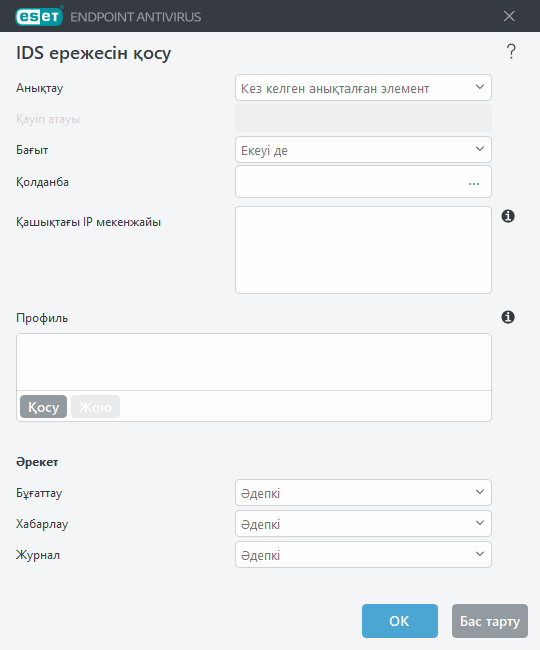Expand the Бағыт dropdown showing Екеуі де
The height and width of the screenshot is (650, 540).
[x=363, y=150]
